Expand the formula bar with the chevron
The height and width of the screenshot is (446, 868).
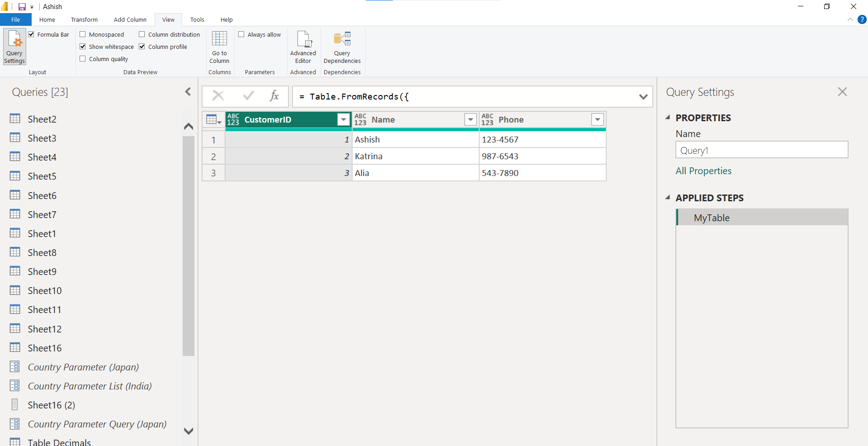coord(643,96)
